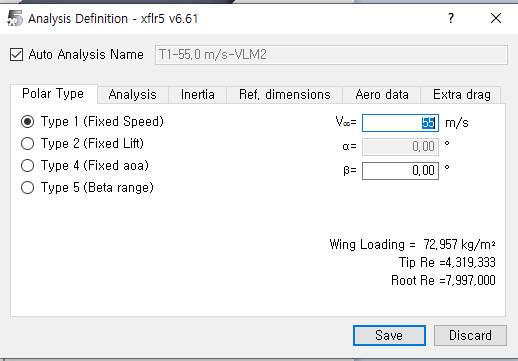
Task: Click the V∞ speed input field
Action: coord(400,123)
